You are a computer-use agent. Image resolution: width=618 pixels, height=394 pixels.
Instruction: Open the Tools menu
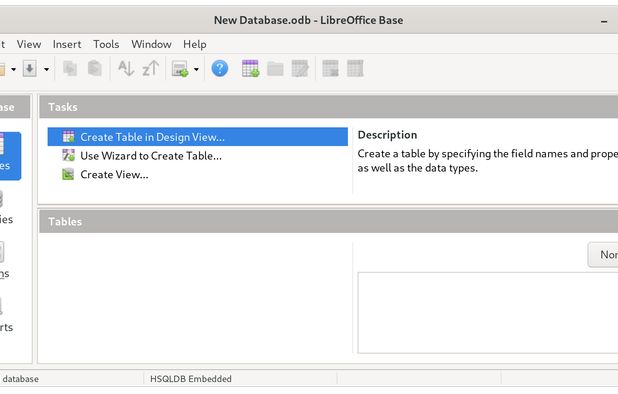(x=106, y=44)
